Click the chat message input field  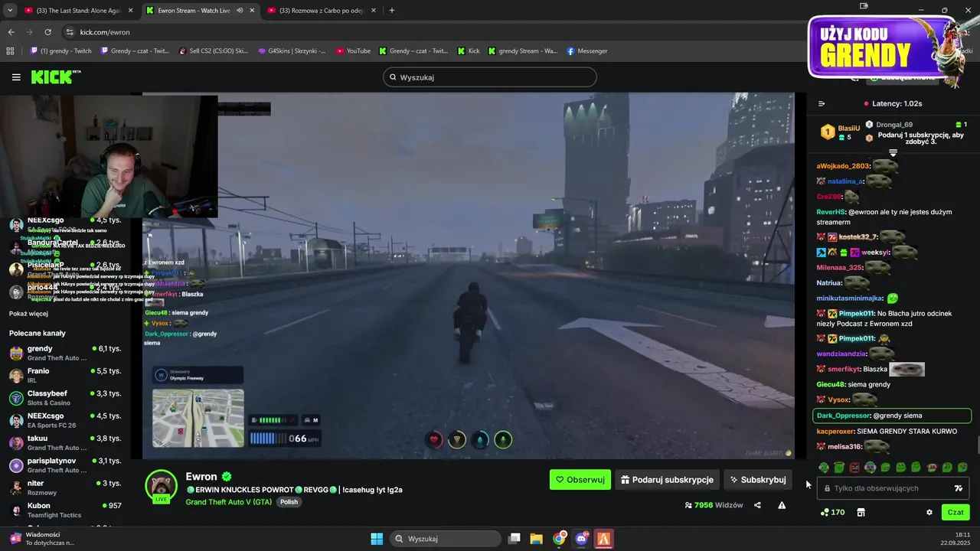[x=893, y=488]
